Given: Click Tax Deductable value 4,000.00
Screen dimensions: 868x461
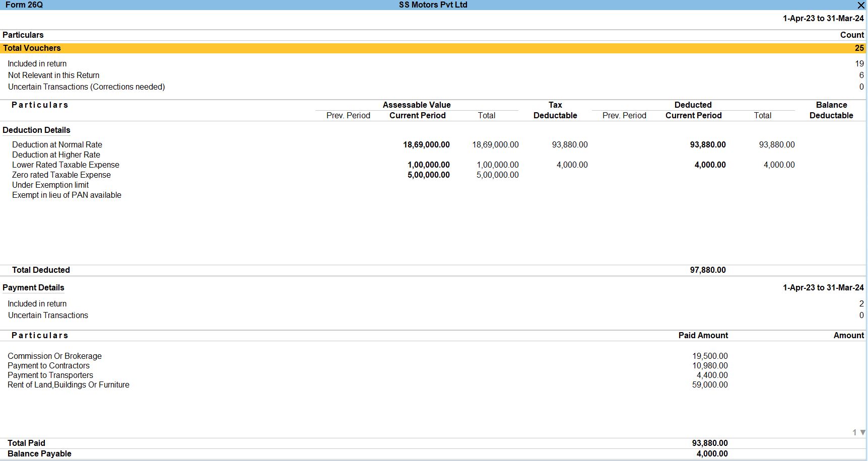Looking at the screenshot, I should [x=572, y=165].
